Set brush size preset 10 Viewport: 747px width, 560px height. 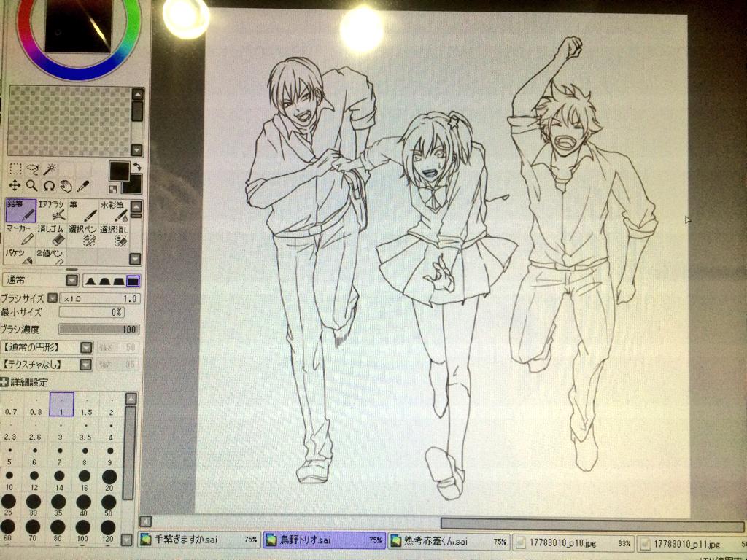coord(9,480)
